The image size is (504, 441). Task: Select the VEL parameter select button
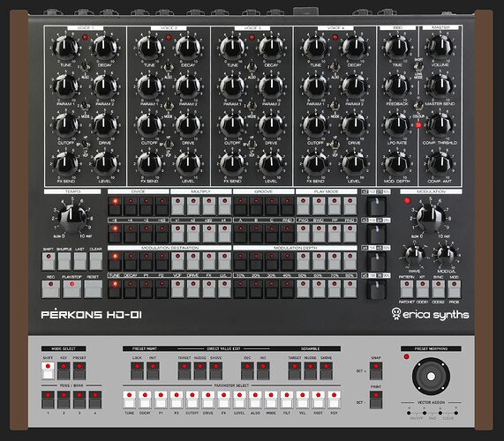[303, 400]
